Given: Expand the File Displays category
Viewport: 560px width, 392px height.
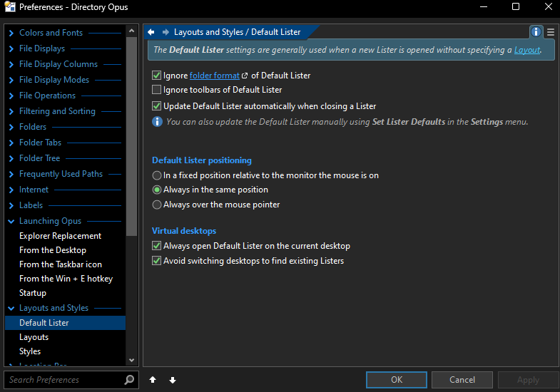Looking at the screenshot, I should pos(11,48).
